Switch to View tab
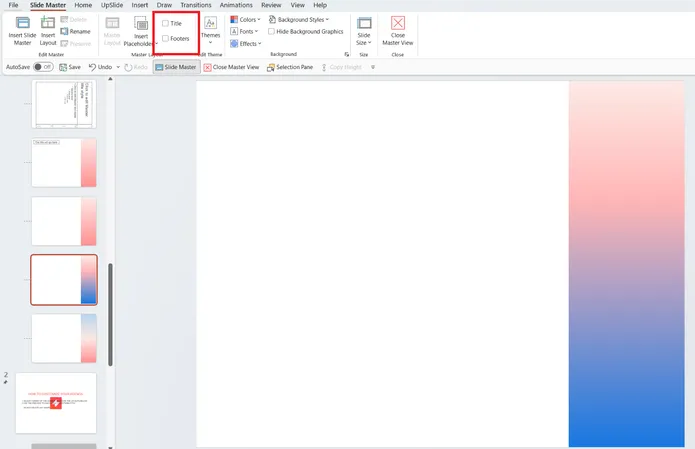The width and height of the screenshot is (695, 449). tap(297, 5)
